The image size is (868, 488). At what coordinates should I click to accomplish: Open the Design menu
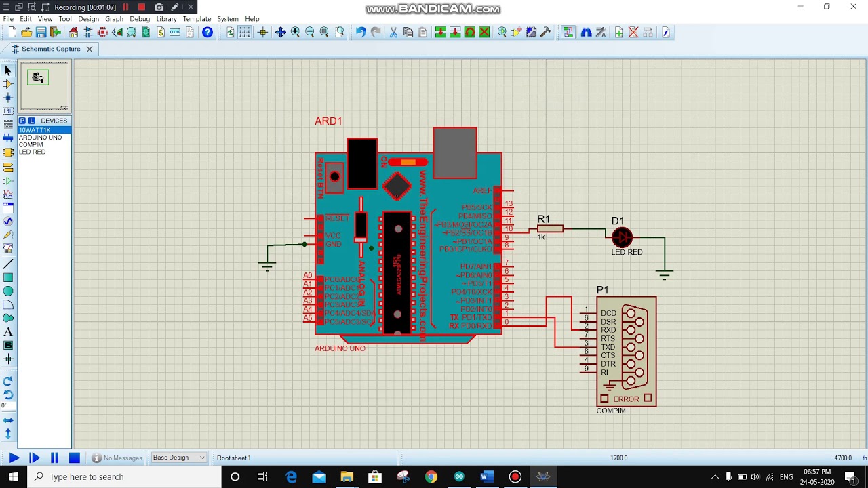(x=88, y=19)
